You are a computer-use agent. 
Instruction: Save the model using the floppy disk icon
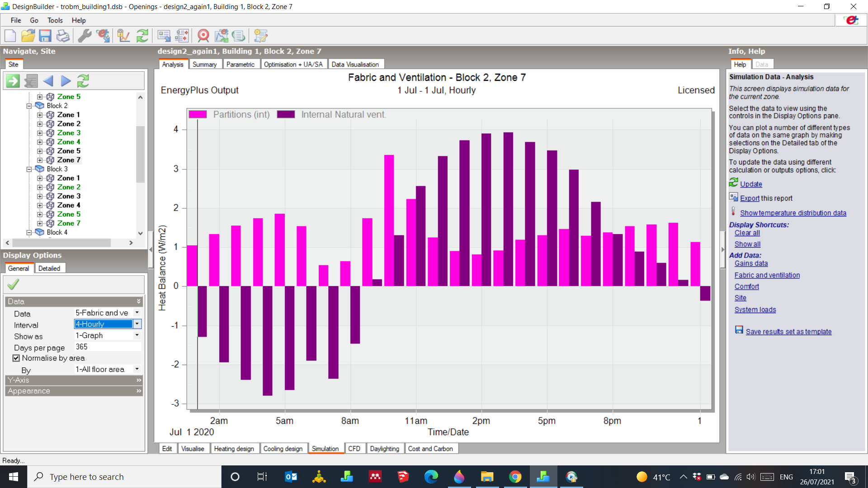[x=45, y=35]
